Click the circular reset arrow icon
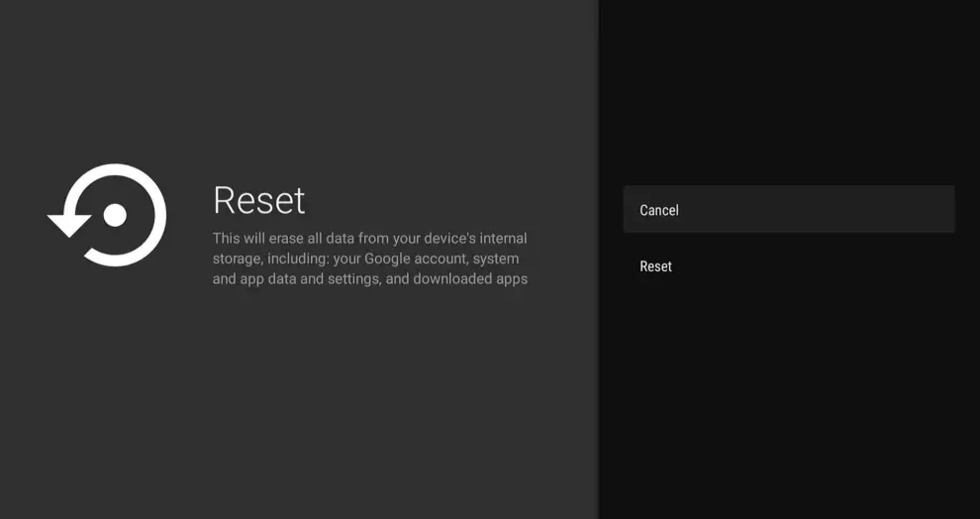The image size is (980, 519). pyautogui.click(x=109, y=215)
